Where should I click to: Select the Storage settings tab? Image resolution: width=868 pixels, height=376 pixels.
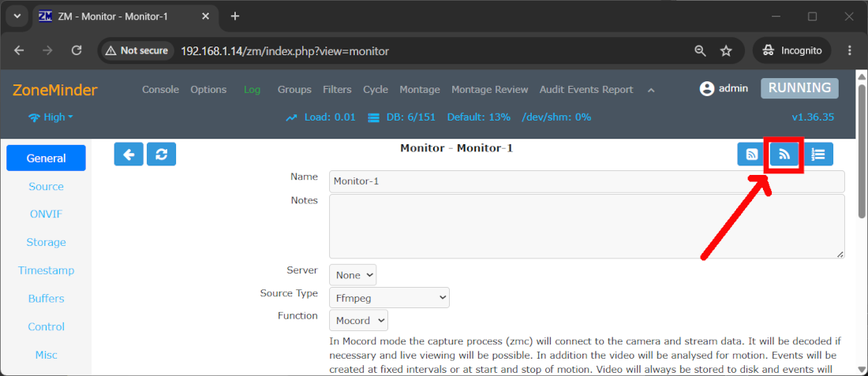coord(46,242)
